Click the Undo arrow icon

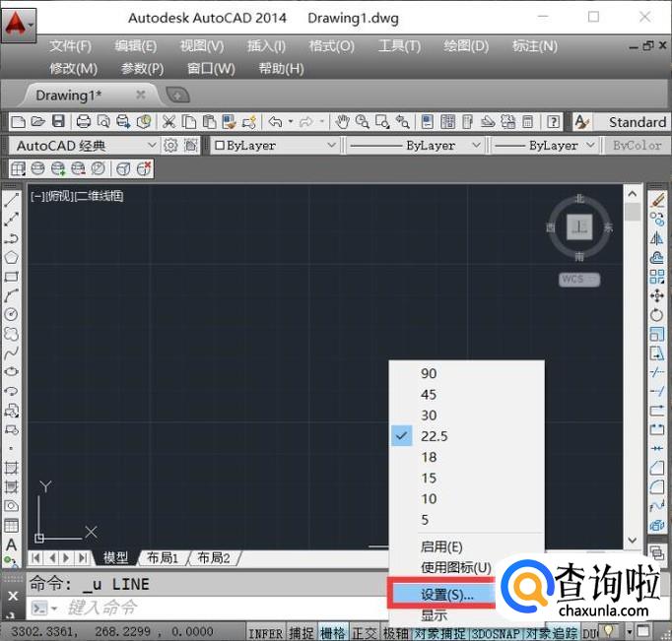point(275,122)
